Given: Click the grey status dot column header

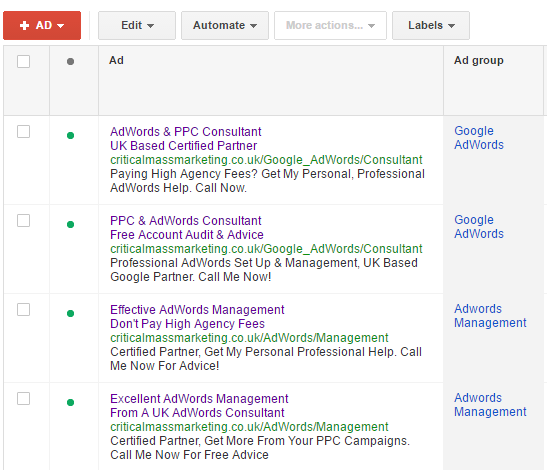Looking at the screenshot, I should (70, 61).
